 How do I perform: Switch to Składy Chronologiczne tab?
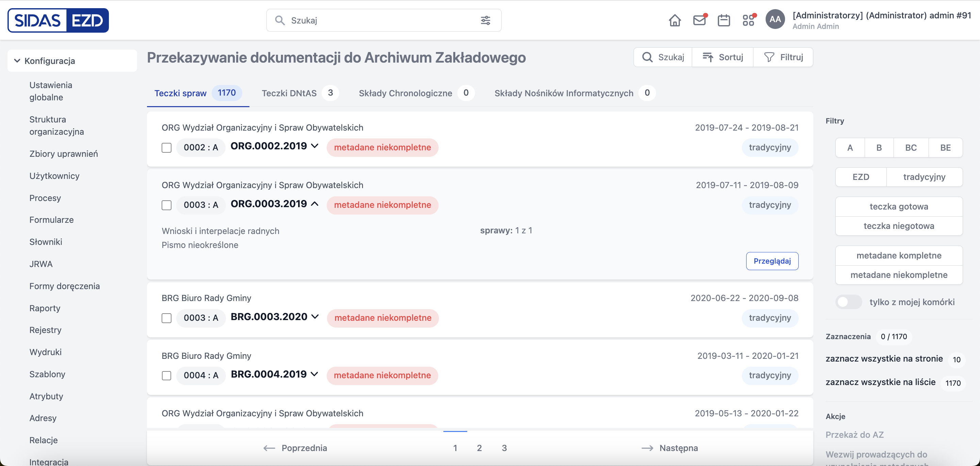(x=416, y=93)
